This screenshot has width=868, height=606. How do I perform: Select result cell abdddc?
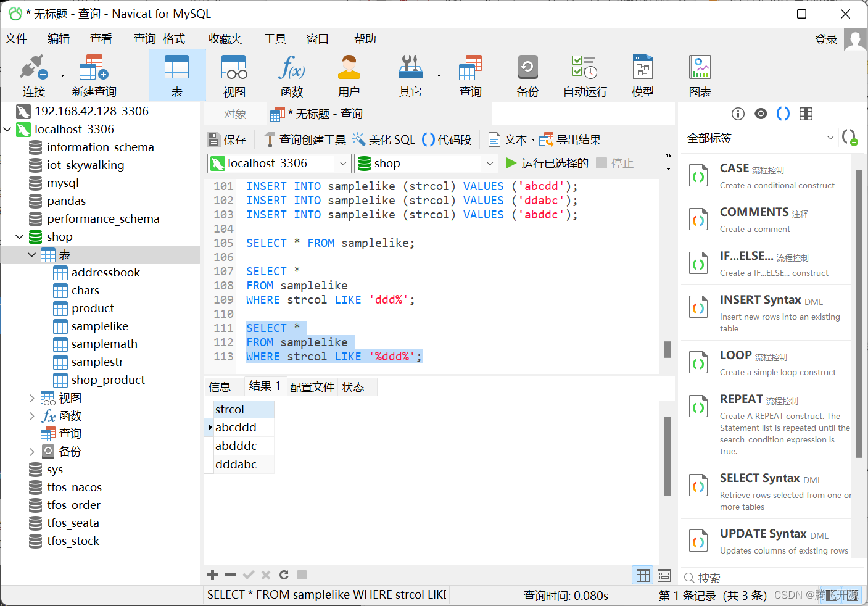(x=244, y=446)
